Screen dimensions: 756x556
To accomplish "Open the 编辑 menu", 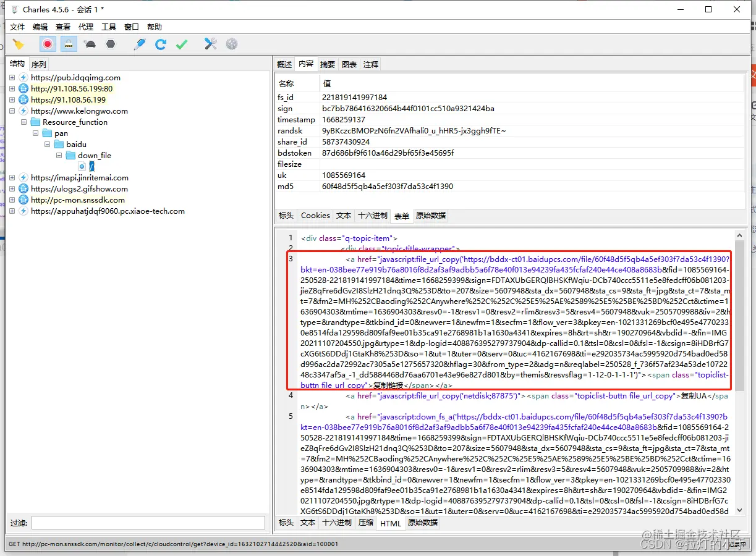I will (x=40, y=27).
